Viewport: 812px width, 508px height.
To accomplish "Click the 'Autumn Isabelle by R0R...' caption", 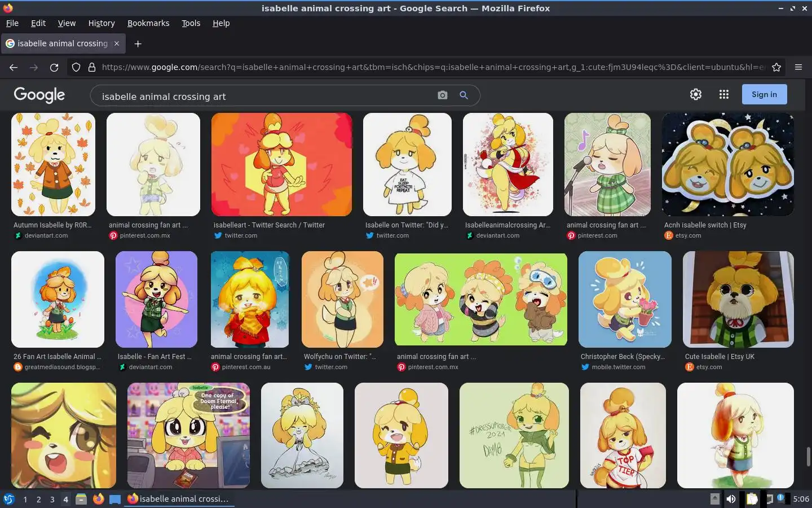I will 52,225.
